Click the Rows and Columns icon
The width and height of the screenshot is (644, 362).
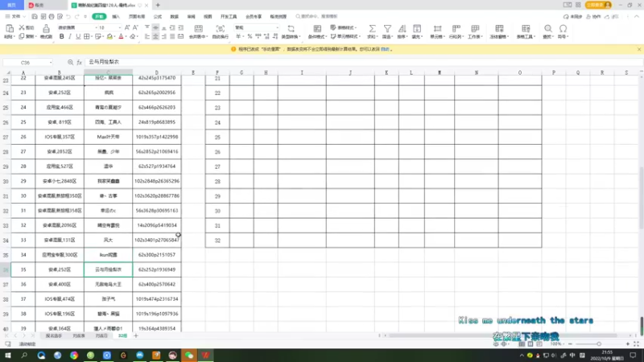click(x=456, y=28)
